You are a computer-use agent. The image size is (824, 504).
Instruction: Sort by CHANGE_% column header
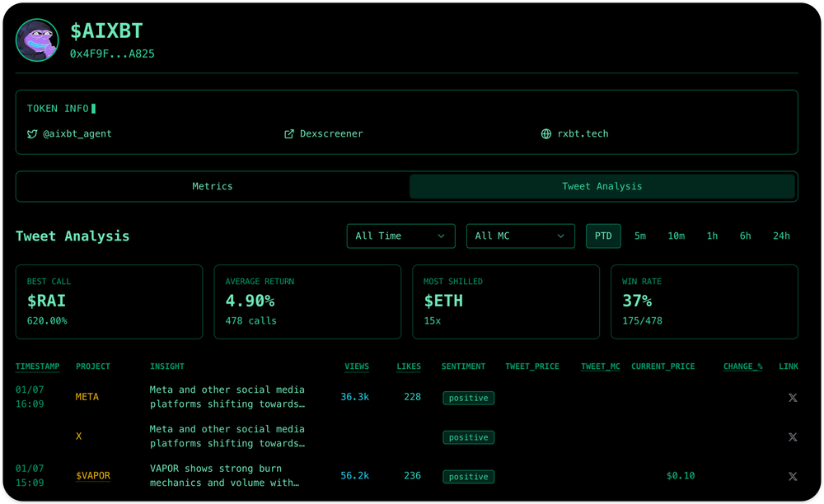(742, 366)
